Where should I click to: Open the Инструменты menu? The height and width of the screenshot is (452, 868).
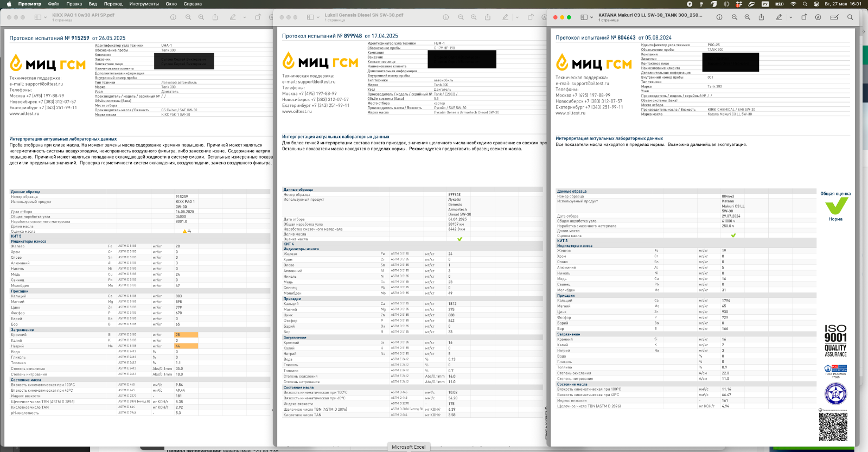pyautogui.click(x=144, y=4)
